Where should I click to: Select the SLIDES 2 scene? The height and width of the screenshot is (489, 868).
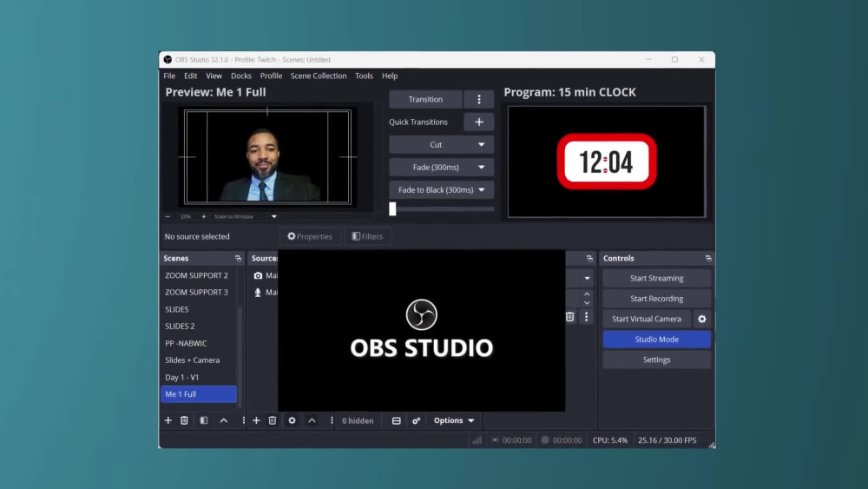(199, 327)
